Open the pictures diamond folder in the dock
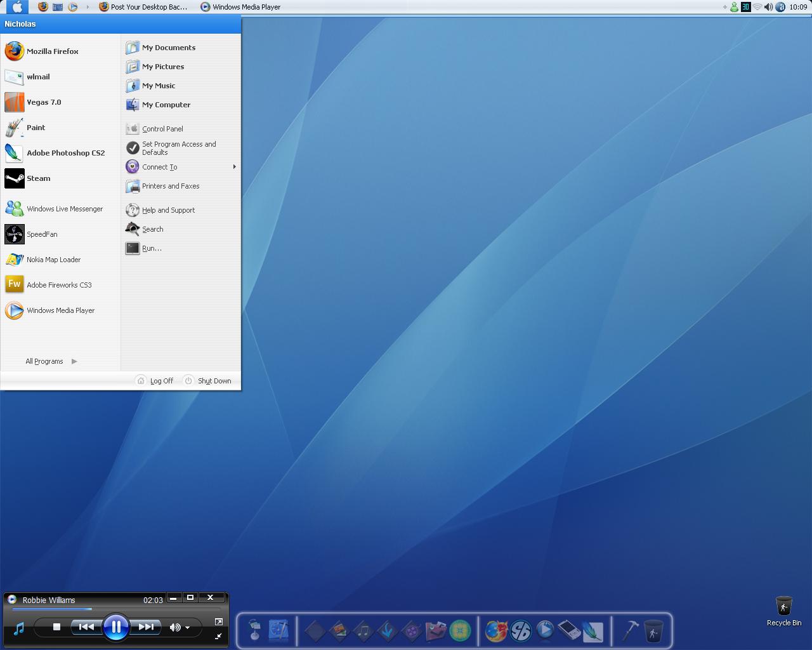Screen dimensions: 812x650 point(339,631)
